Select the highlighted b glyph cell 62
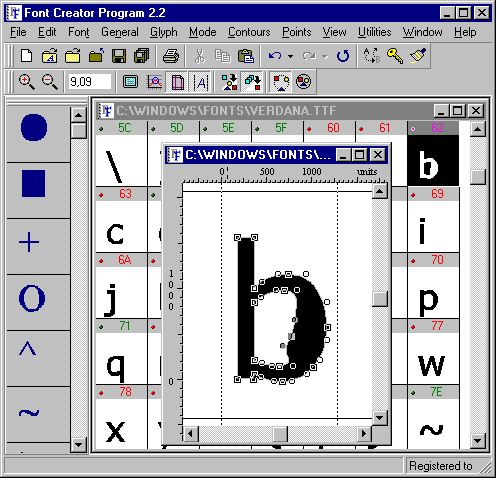The height and width of the screenshot is (478, 496). pos(433,154)
